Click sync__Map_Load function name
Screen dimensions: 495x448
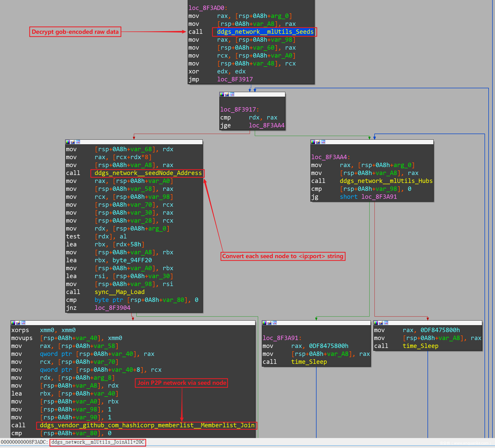pyautogui.click(x=119, y=292)
